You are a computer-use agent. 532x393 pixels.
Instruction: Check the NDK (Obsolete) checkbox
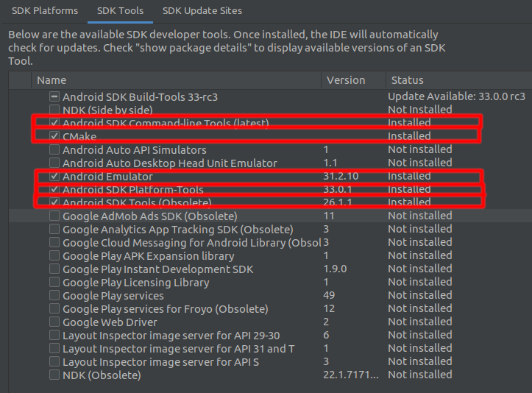click(x=54, y=375)
